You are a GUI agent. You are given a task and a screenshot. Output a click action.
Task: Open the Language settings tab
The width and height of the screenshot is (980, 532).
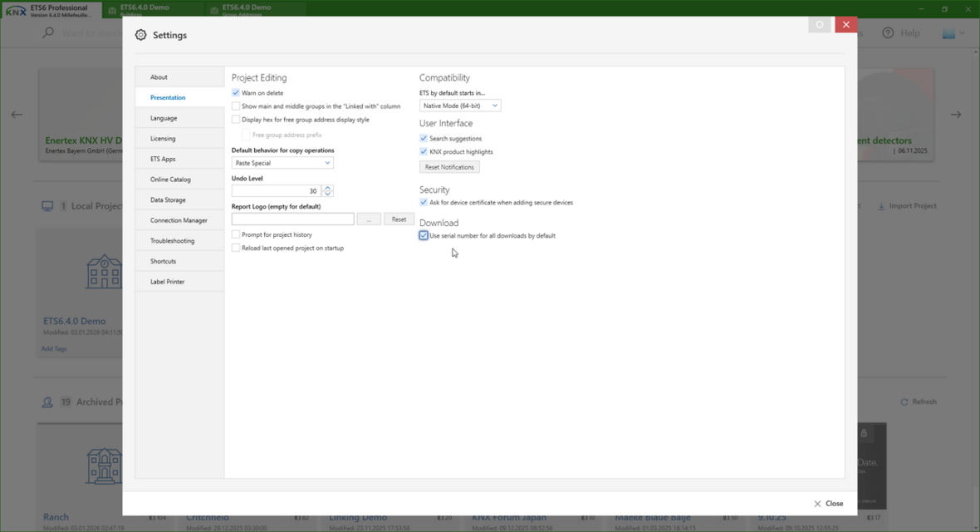[164, 118]
